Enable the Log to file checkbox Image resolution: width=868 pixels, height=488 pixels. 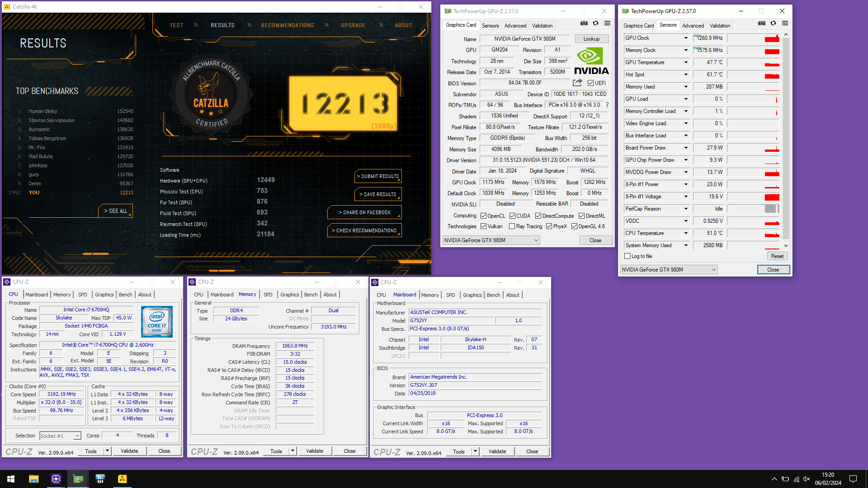[627, 256]
